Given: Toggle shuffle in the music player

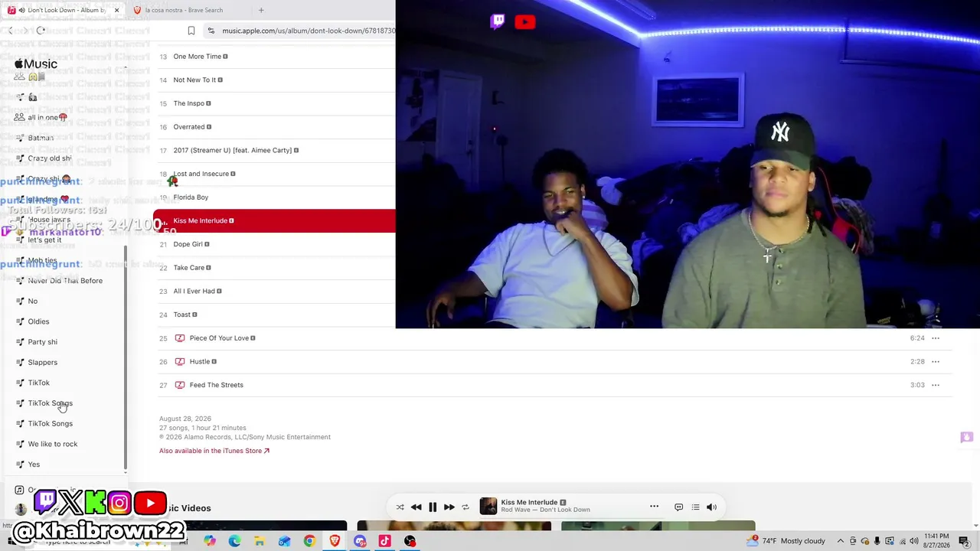Looking at the screenshot, I should pyautogui.click(x=400, y=507).
